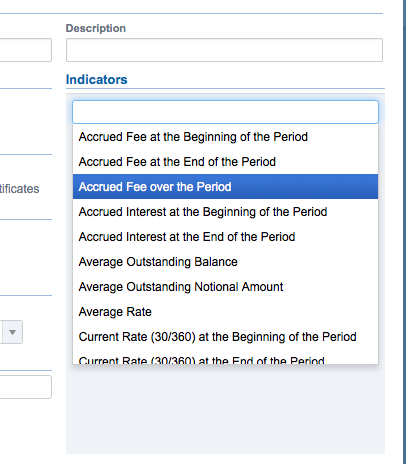Click the empty Indicators panel area below the list

click(x=225, y=409)
